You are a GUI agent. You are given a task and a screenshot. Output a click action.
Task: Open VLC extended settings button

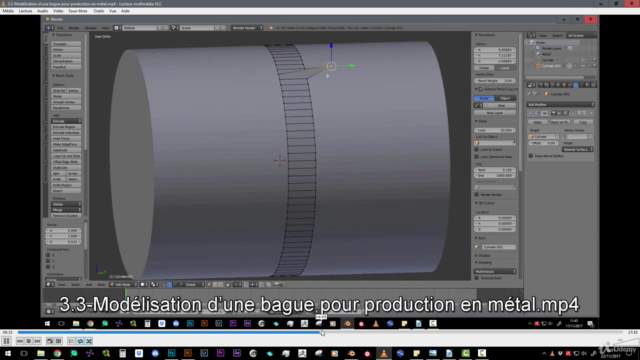click(58, 341)
